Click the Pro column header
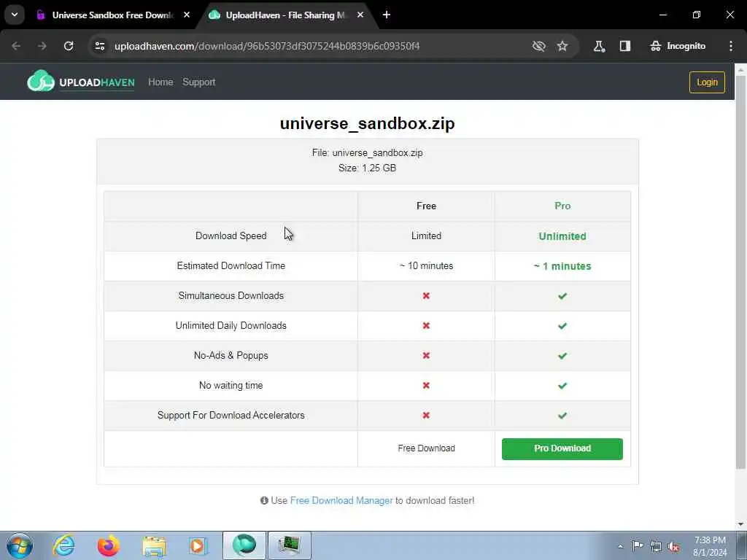The height and width of the screenshot is (560, 747). [x=562, y=206]
